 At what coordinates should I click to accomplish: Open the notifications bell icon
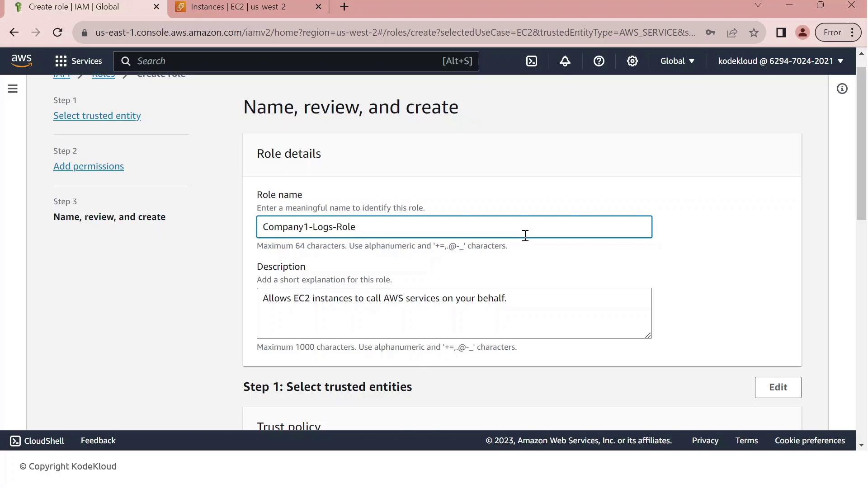(x=565, y=61)
